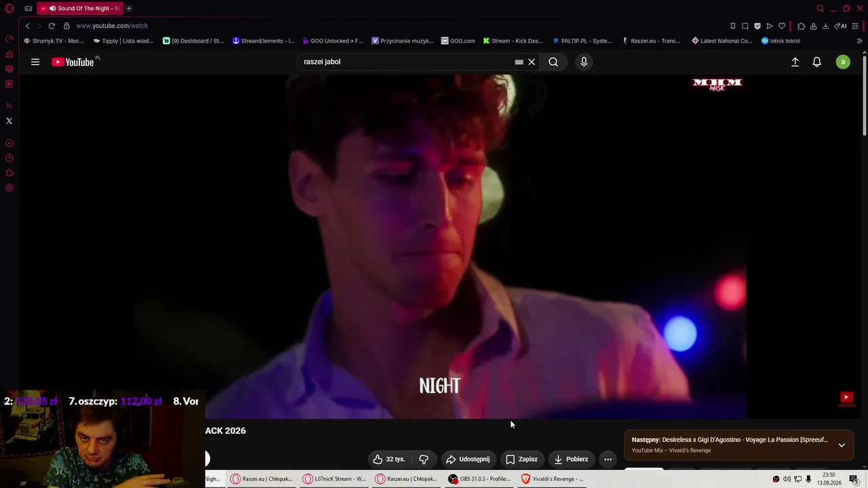Dislike the video
Viewport: 868px width, 488px height.
[424, 459]
